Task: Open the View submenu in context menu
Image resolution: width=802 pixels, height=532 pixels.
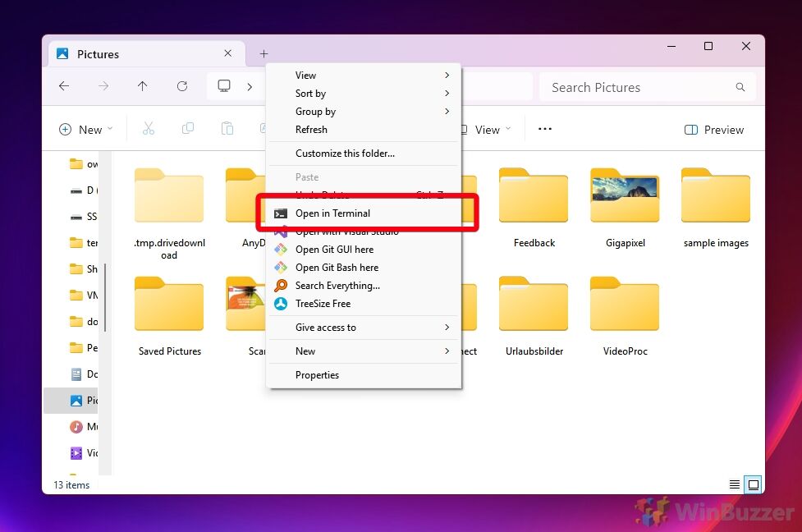Action: point(364,76)
